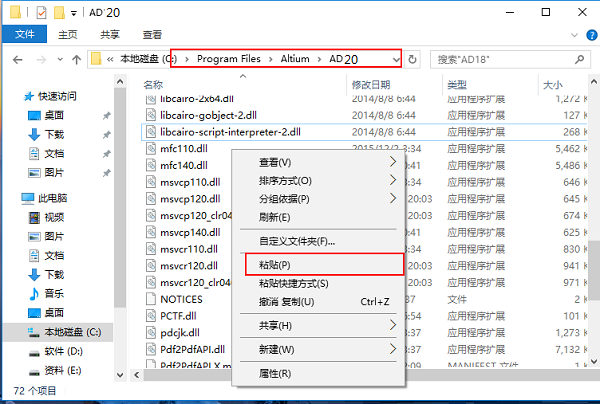Image resolution: width=600 pixels, height=404 pixels.
Task: Click Program Files in the address path
Action: click(x=229, y=59)
